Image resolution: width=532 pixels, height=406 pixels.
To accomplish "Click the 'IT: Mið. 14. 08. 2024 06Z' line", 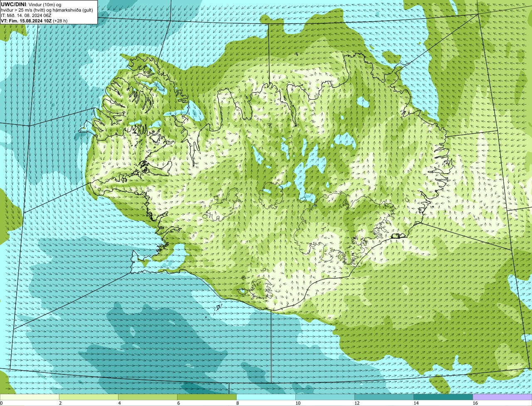I will (x=26, y=15).
